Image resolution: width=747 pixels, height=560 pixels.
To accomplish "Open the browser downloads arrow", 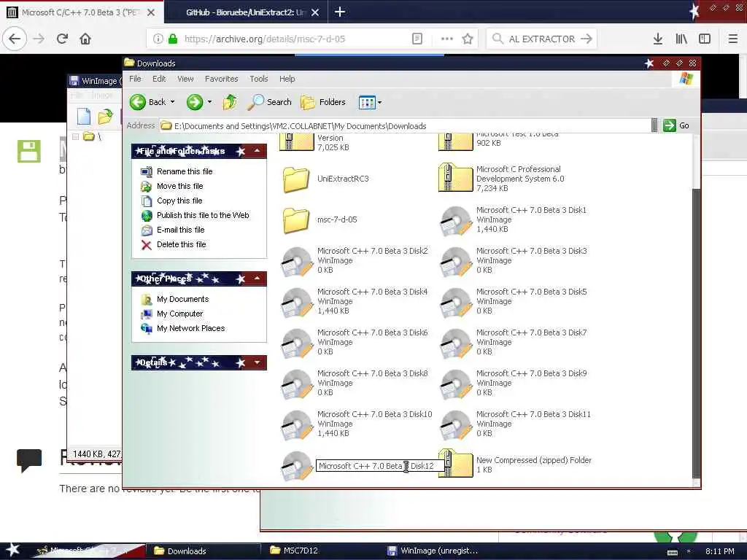I will tap(657, 39).
